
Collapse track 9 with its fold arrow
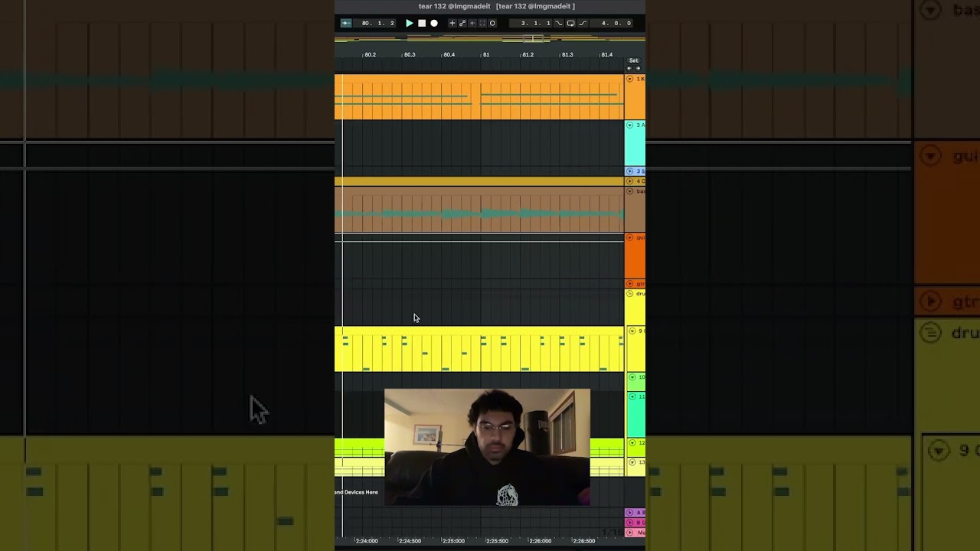632,331
